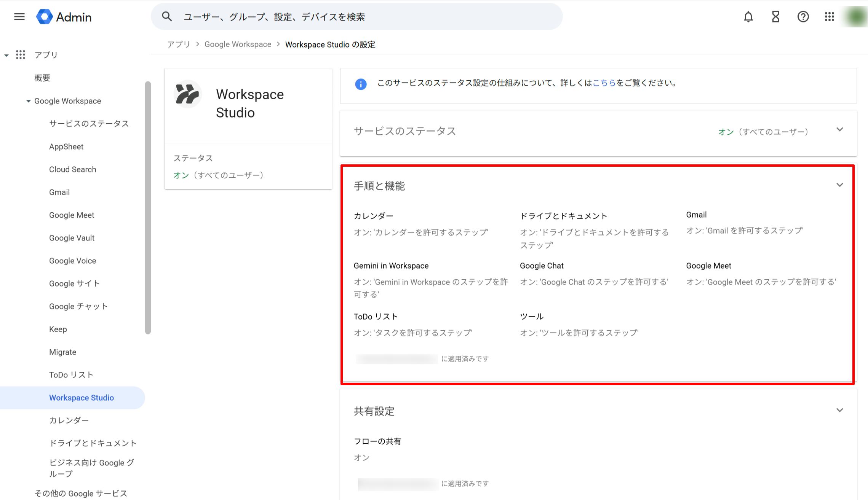Expand the 共有設定 panel chevron
Image resolution: width=868 pixels, height=500 pixels.
pos(839,410)
